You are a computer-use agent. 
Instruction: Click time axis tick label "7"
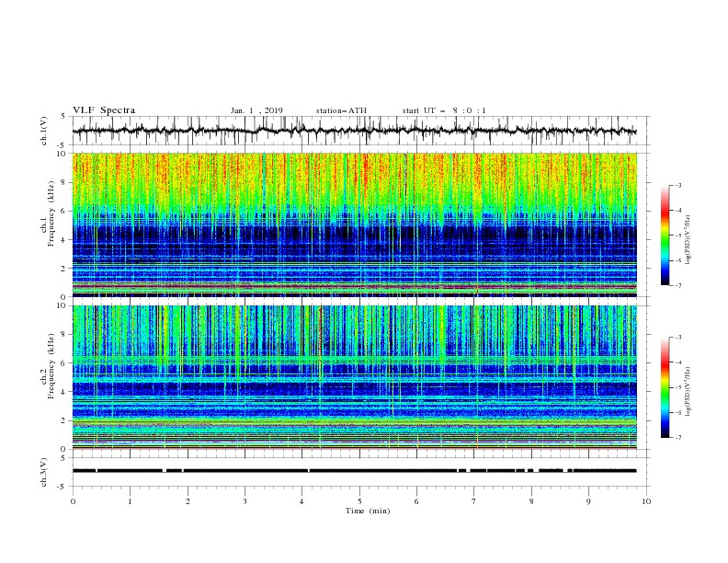click(474, 501)
